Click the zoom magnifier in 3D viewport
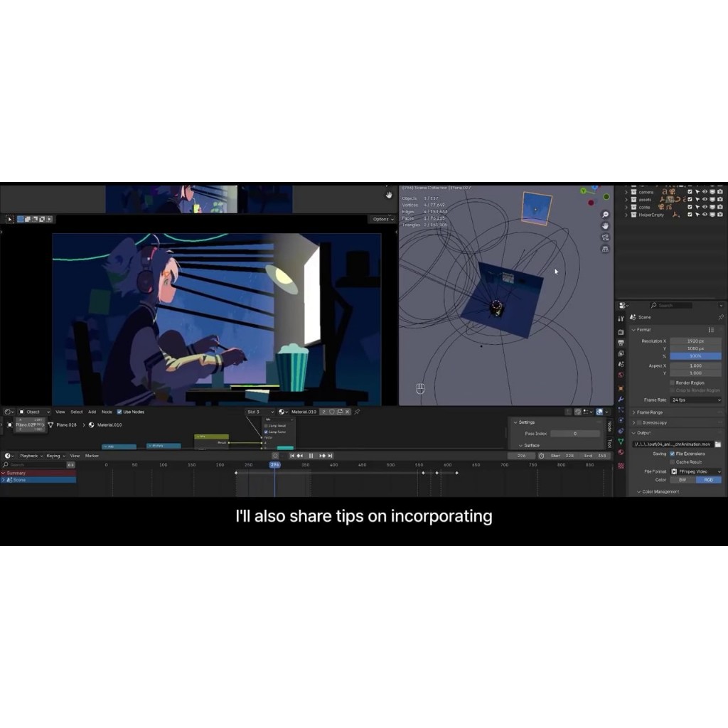 click(605, 215)
